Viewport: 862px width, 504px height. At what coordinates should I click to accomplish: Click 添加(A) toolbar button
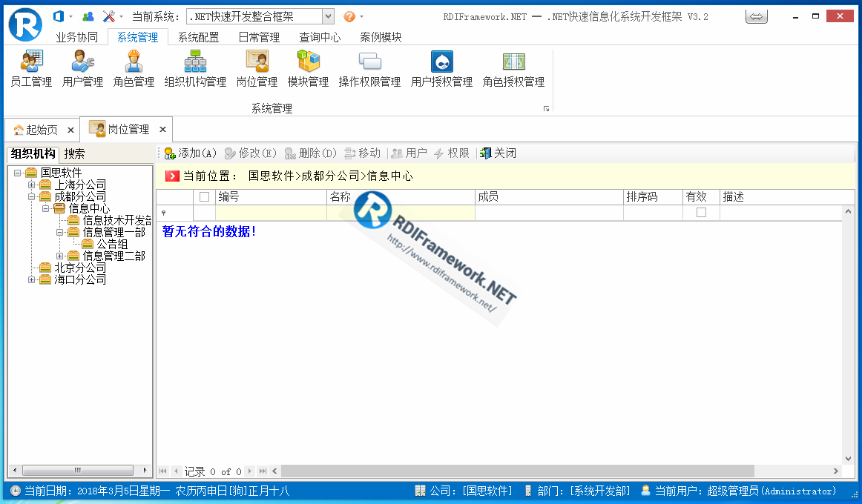[x=190, y=153]
